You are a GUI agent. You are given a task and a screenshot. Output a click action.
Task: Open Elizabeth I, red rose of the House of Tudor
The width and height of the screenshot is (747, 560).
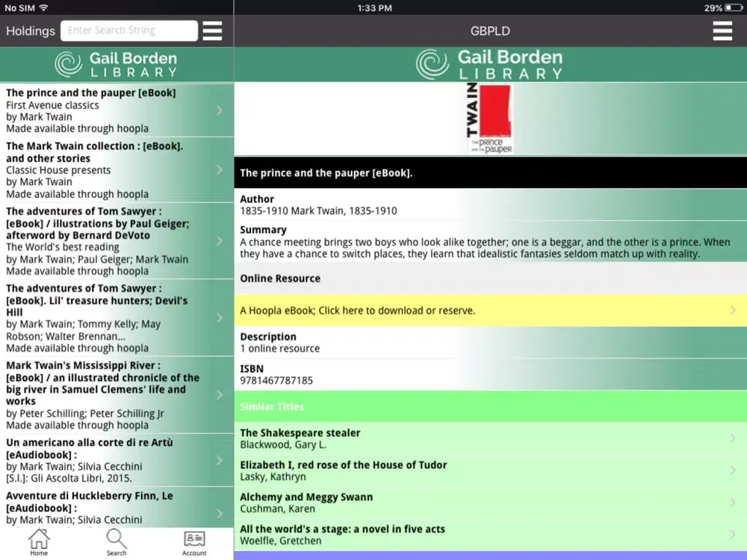pos(490,470)
